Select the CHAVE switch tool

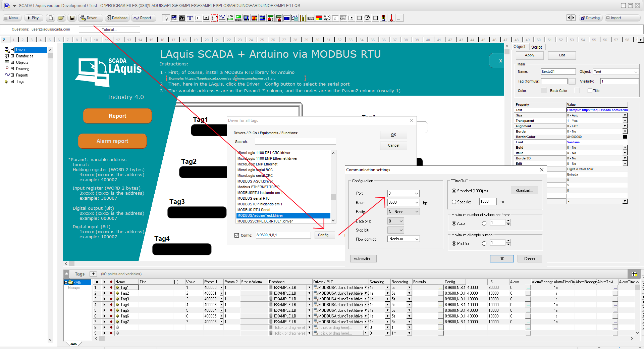[x=238, y=18]
